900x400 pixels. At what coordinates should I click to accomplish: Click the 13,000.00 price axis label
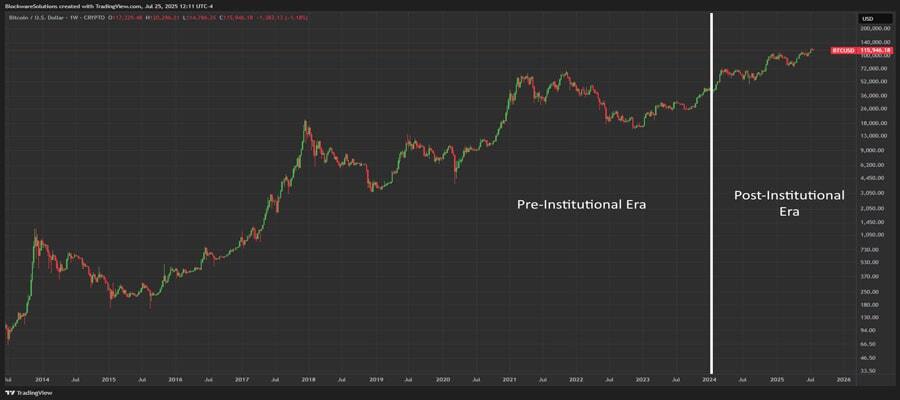[x=875, y=136]
